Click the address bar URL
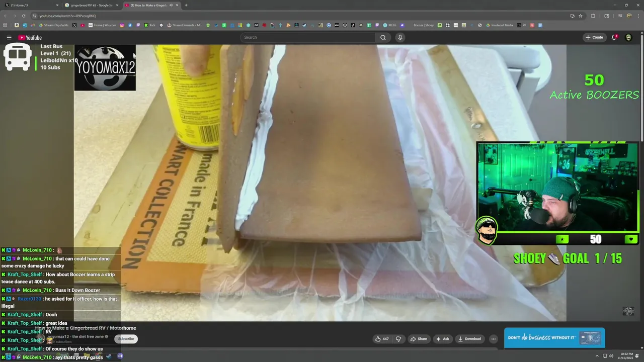Viewport: 644px width, 362px height. click(x=67, y=16)
